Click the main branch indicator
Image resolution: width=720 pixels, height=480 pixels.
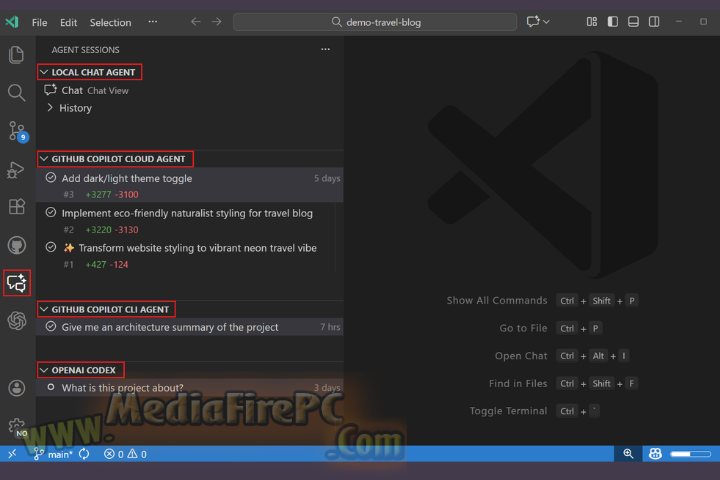pos(53,454)
